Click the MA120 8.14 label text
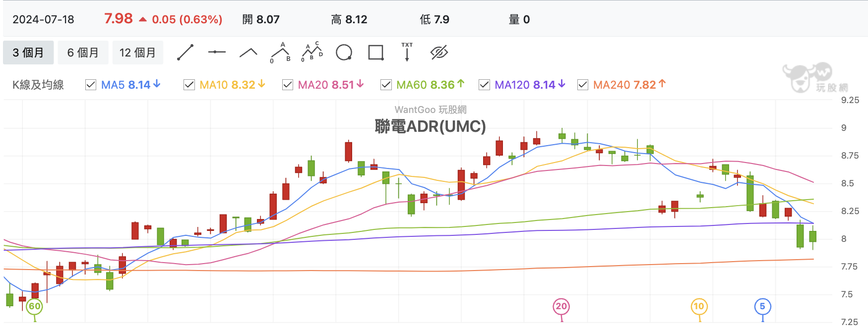 pyautogui.click(x=530, y=85)
